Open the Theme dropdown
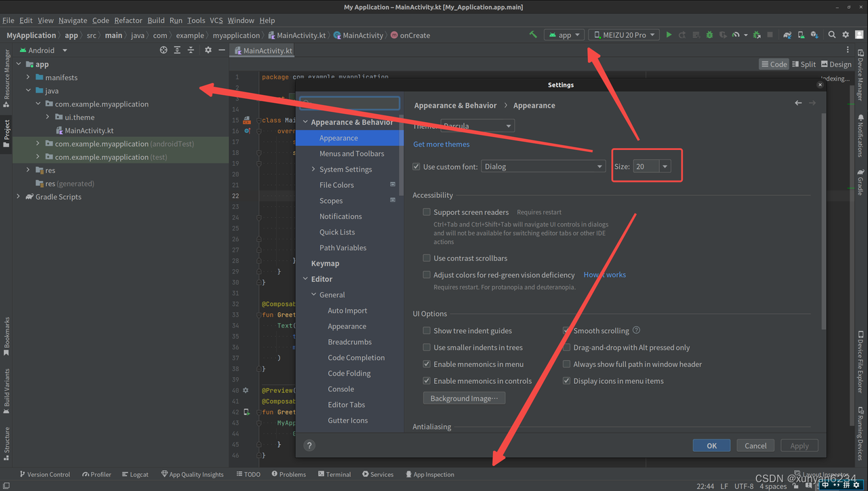This screenshot has width=868, height=491. (x=477, y=125)
